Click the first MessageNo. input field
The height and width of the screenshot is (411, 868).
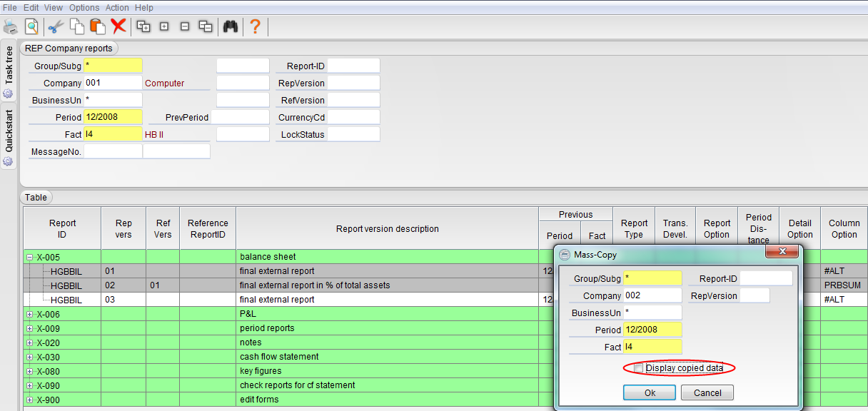113,151
